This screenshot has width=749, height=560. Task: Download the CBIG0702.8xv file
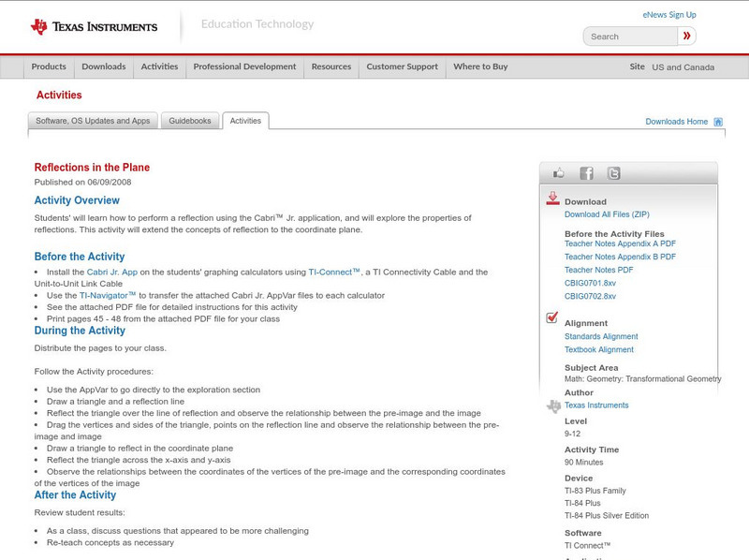tap(590, 296)
